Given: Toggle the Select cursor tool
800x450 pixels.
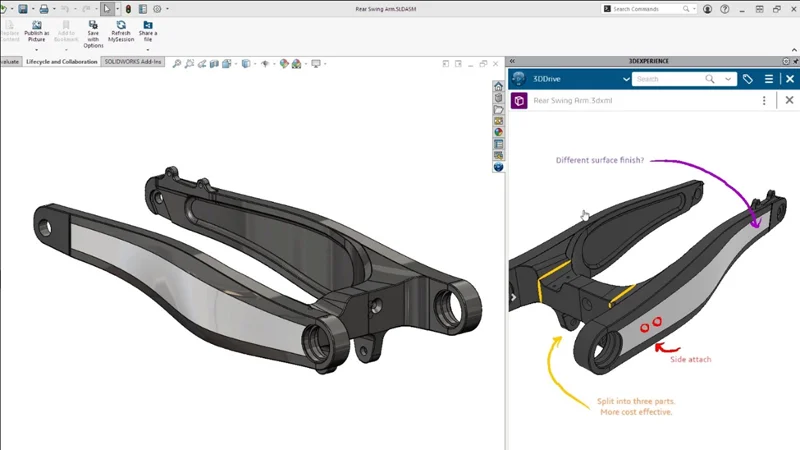Looking at the screenshot, I should pos(107,9).
